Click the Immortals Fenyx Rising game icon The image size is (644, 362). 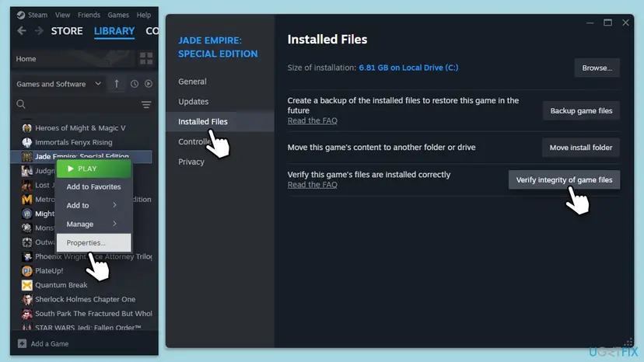[27, 142]
